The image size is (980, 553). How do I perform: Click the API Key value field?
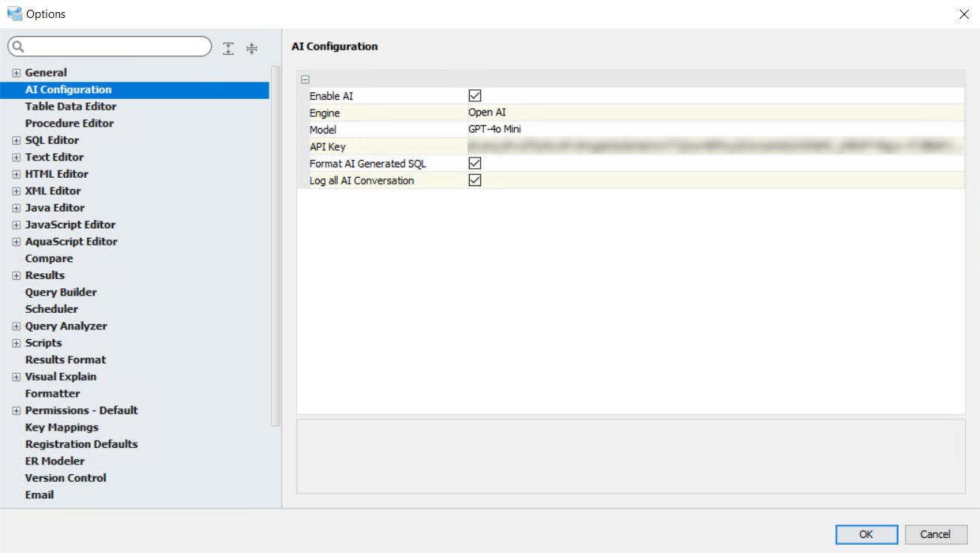715,146
